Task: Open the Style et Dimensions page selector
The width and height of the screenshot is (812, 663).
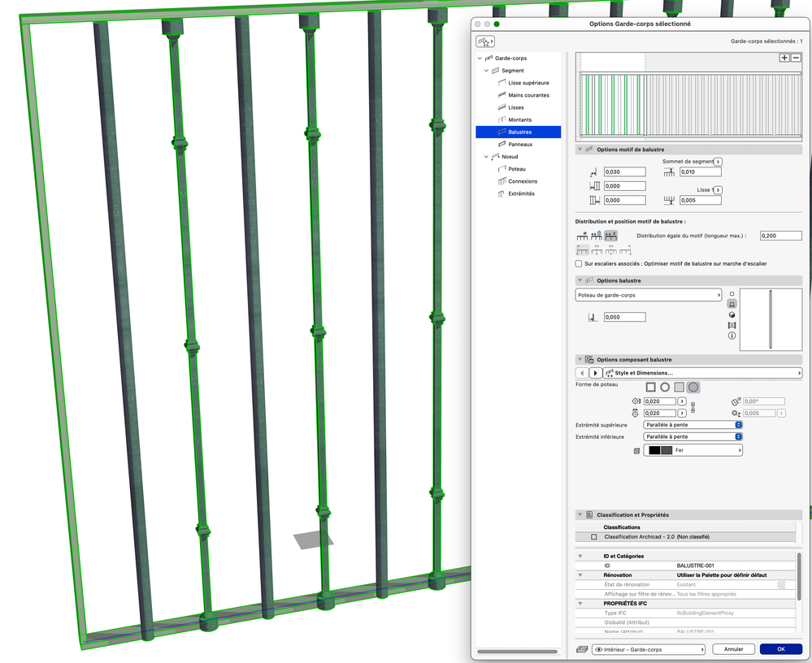Action: pos(703,373)
